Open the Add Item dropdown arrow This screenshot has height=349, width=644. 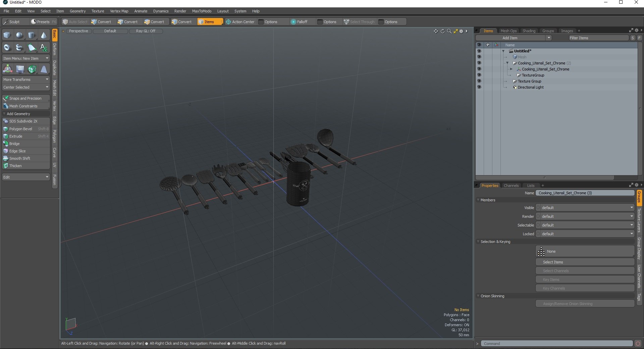pos(549,38)
